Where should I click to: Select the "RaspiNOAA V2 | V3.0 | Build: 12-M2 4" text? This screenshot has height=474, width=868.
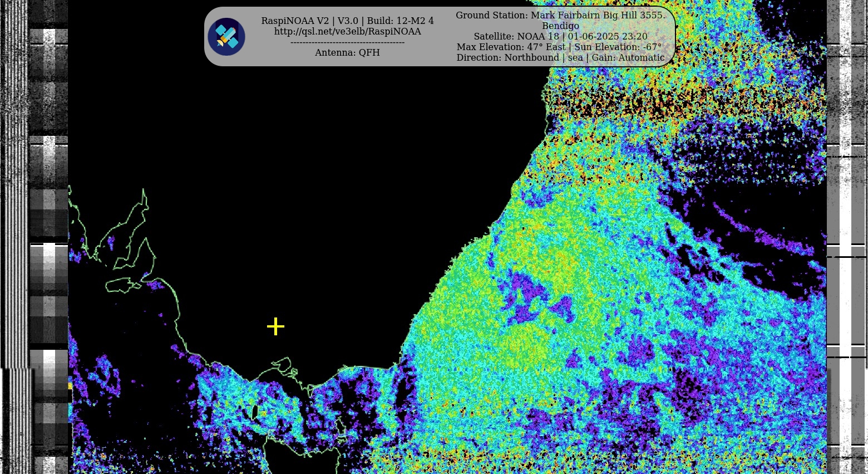pos(347,21)
